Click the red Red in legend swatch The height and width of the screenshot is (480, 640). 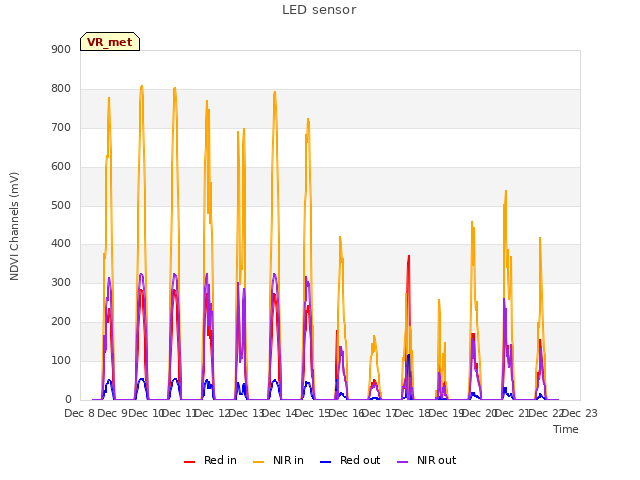pyautogui.click(x=189, y=462)
